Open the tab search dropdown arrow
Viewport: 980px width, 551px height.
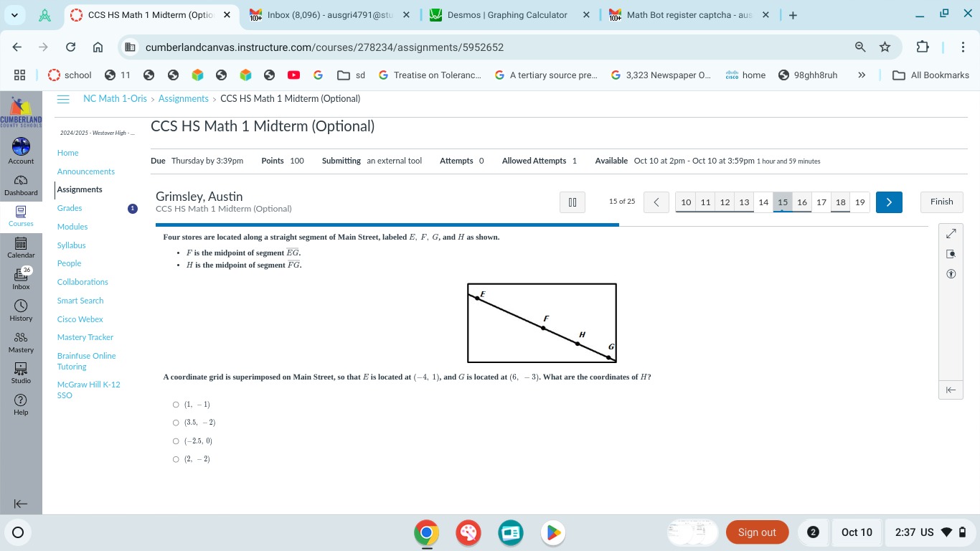(15, 15)
